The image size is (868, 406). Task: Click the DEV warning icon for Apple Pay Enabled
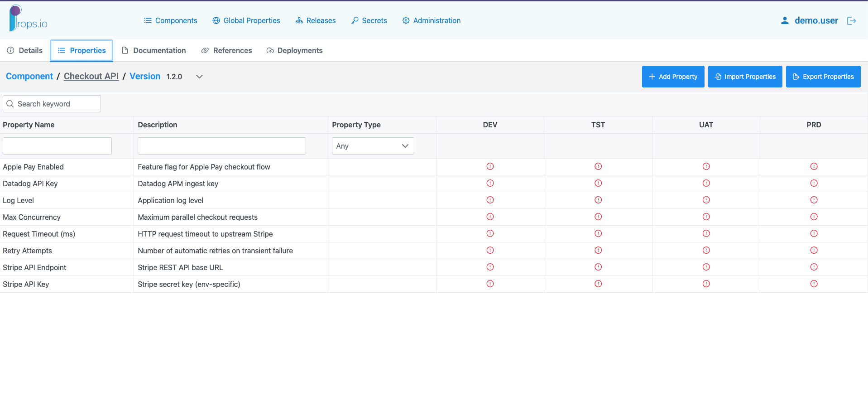point(490,166)
